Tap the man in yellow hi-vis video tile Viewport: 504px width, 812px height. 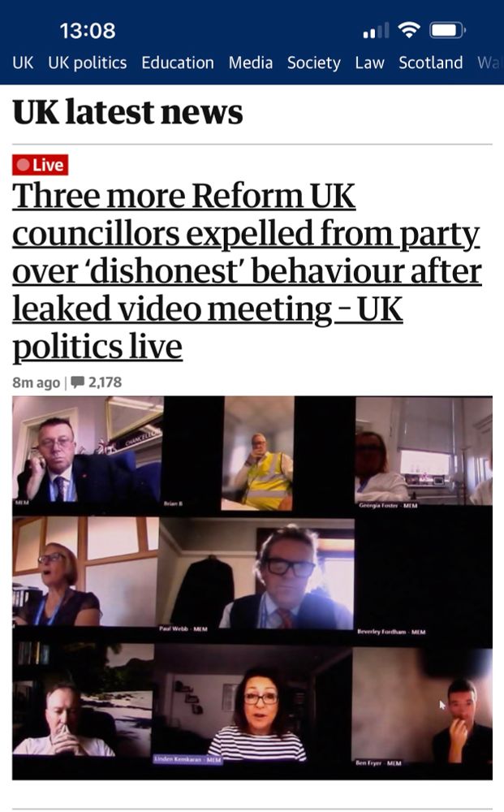tap(258, 454)
